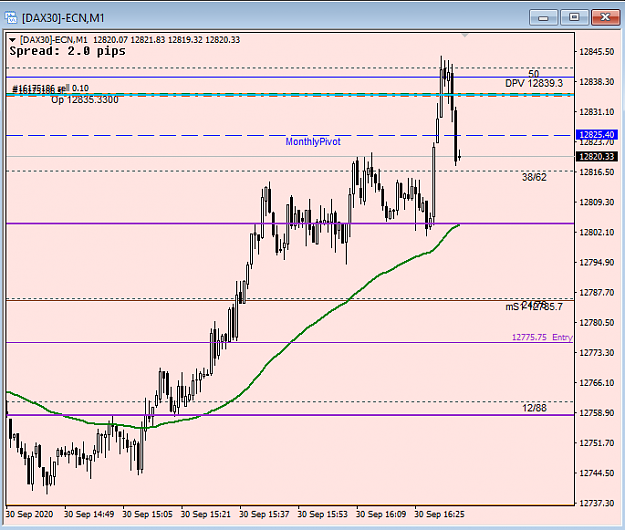Click the 12/88 level label

point(534,408)
